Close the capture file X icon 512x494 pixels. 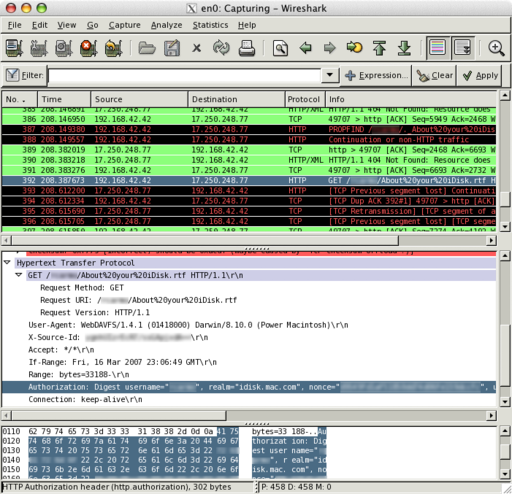[x=197, y=48]
